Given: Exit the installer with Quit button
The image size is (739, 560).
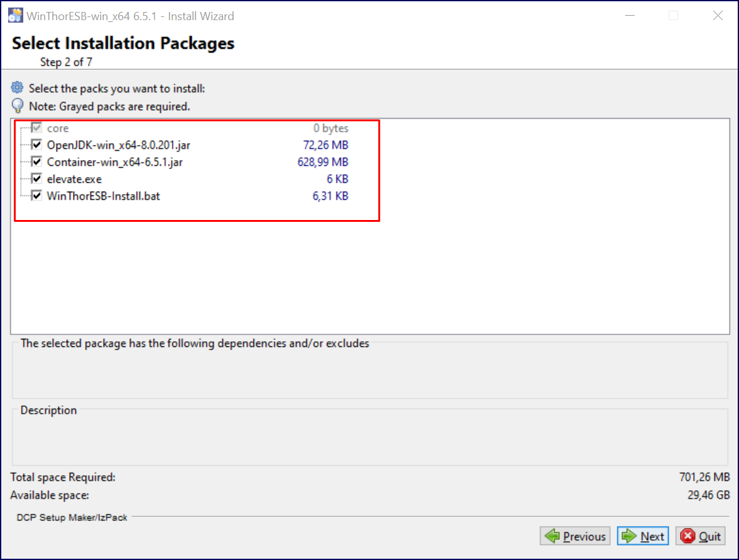Looking at the screenshot, I should (x=701, y=536).
